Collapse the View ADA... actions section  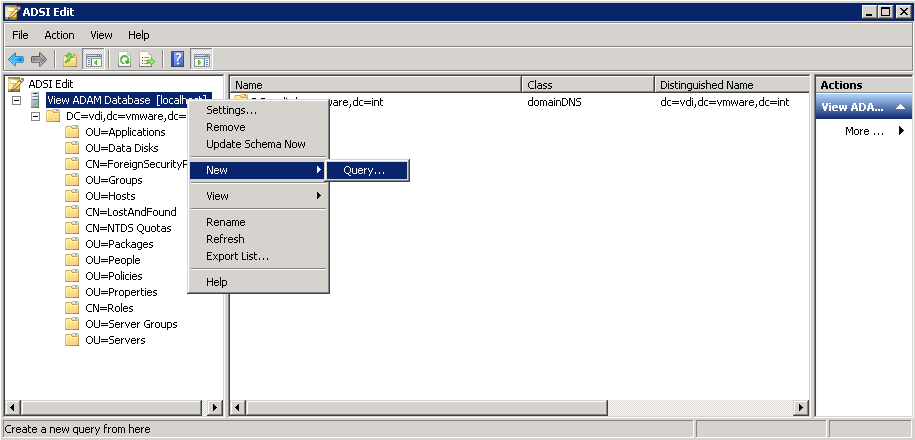pos(899,107)
